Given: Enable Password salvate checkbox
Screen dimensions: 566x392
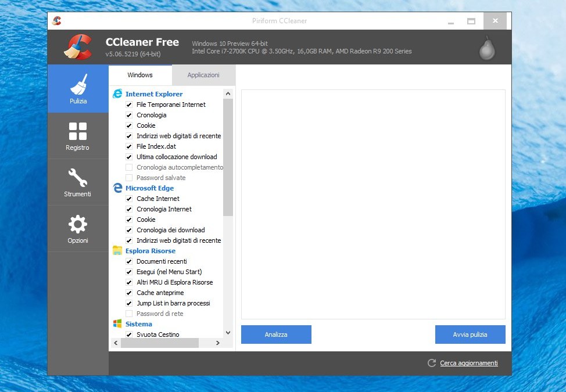Looking at the screenshot, I should pyautogui.click(x=129, y=178).
